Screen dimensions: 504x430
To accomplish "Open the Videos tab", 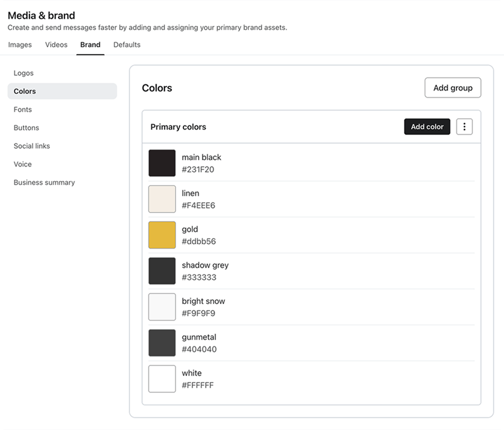I will point(56,45).
